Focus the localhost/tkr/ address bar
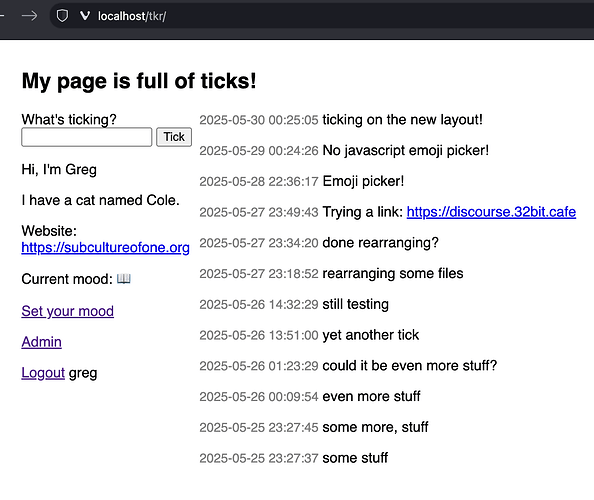 322,16
